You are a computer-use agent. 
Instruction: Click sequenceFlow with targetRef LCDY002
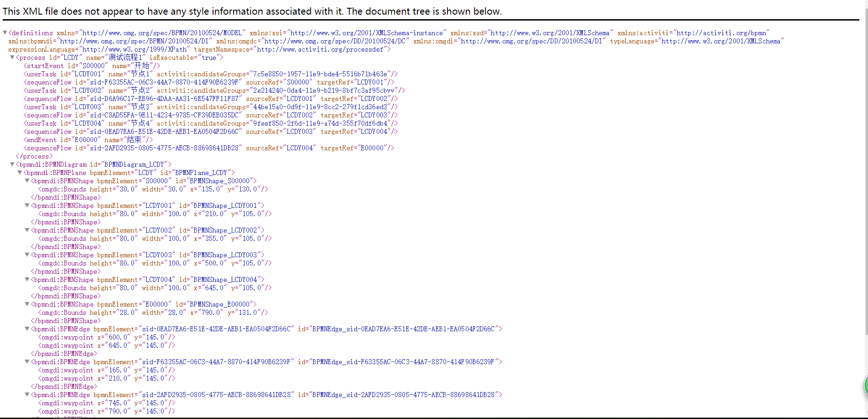pyautogui.click(x=211, y=99)
